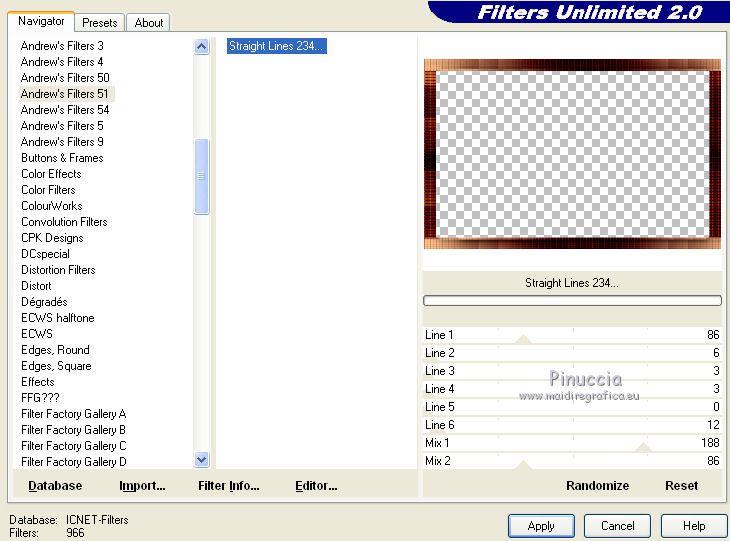Adjust the Line 1 slider
730x541 pixels.
point(572,335)
